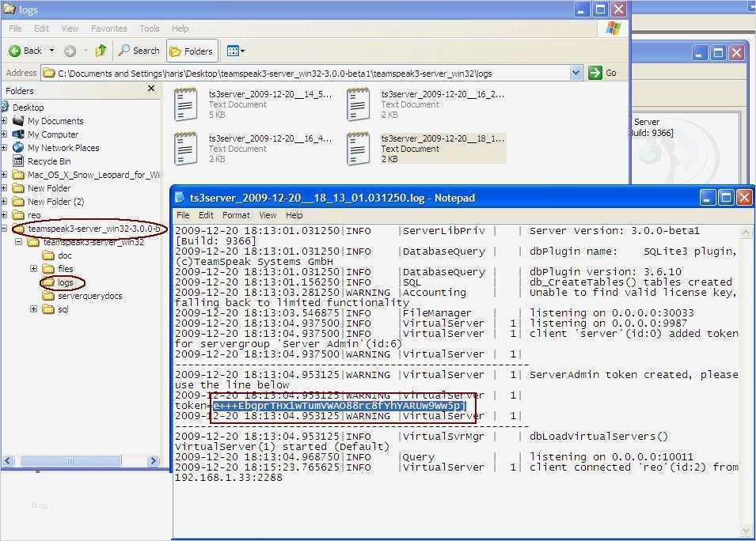
Task: Click the Forward arrow icon in toolbar
Action: pos(70,51)
